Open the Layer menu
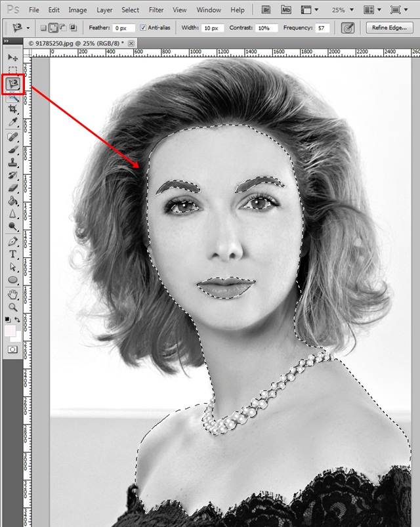 pyautogui.click(x=104, y=10)
